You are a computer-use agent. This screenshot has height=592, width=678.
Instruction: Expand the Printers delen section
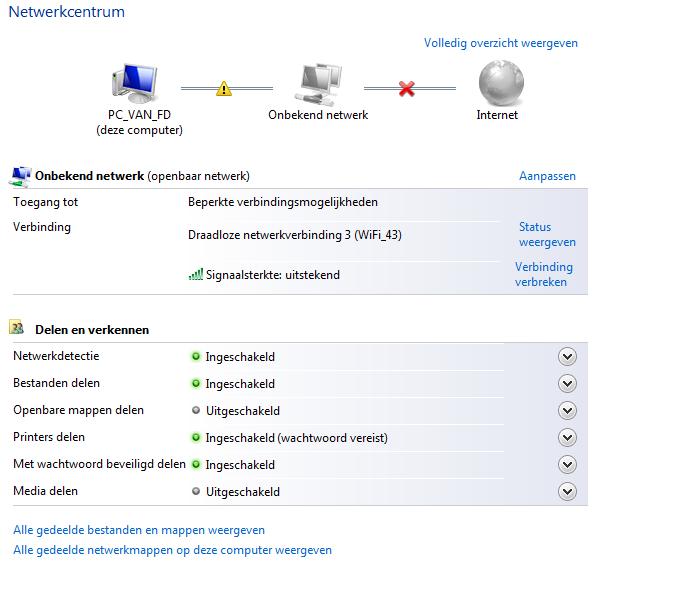click(x=568, y=437)
